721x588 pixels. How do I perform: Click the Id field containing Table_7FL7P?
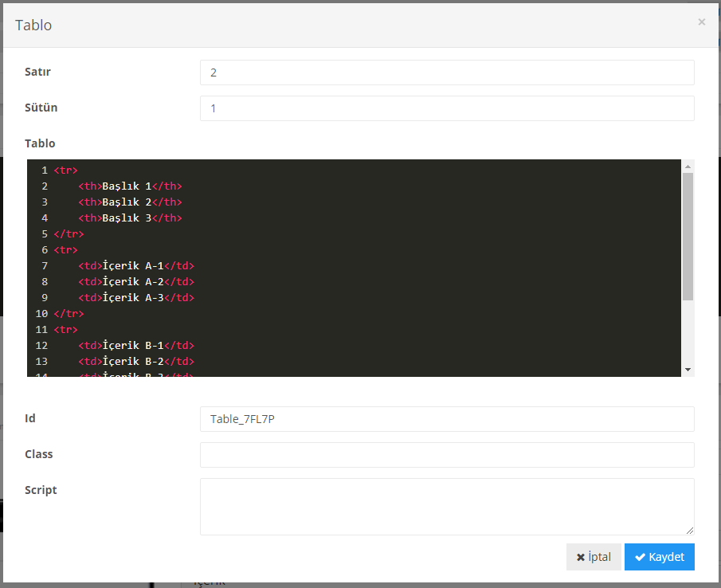[446, 419]
